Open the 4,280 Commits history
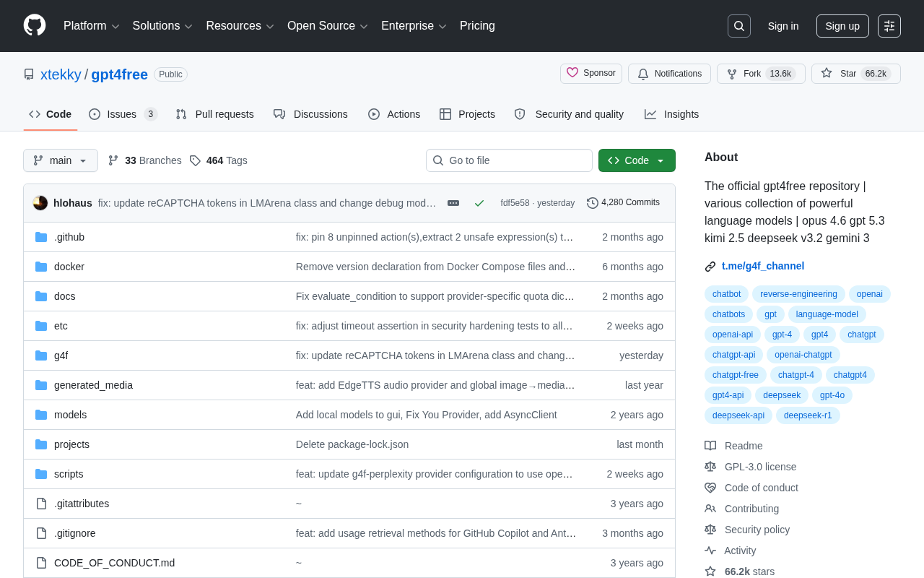 coord(624,203)
